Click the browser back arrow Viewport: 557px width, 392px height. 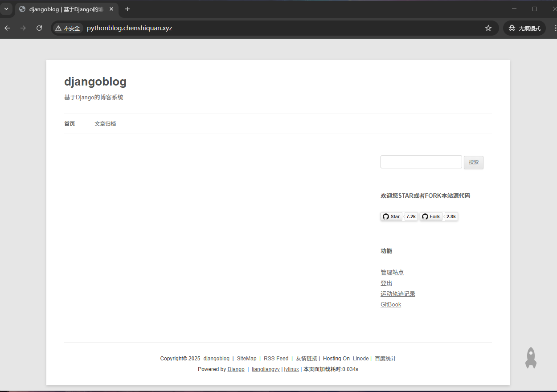(x=7, y=28)
